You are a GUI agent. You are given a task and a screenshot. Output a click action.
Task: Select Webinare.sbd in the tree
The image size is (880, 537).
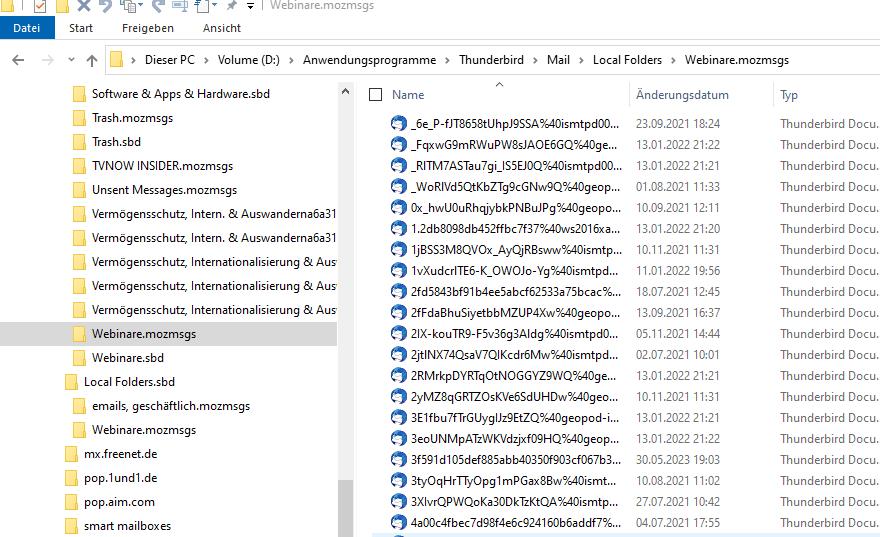click(x=128, y=357)
